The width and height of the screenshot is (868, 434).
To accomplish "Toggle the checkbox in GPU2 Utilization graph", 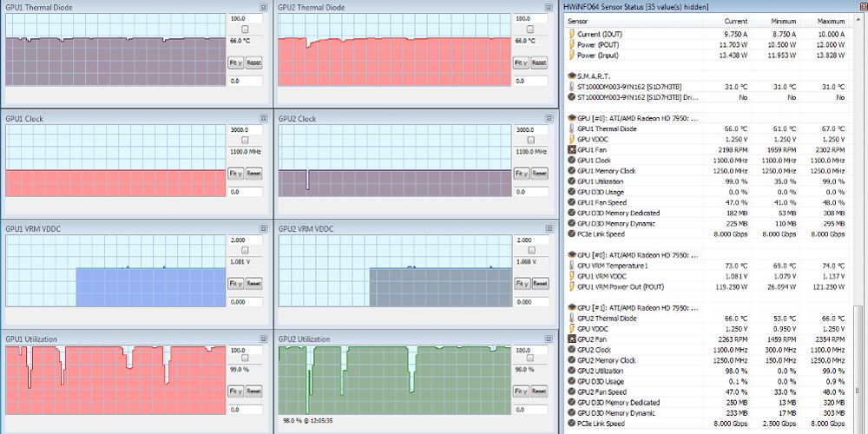I will click(x=530, y=360).
